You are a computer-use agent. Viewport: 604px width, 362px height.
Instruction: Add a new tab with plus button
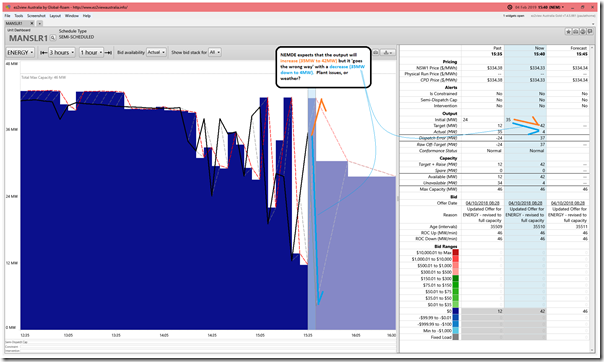click(x=40, y=23)
